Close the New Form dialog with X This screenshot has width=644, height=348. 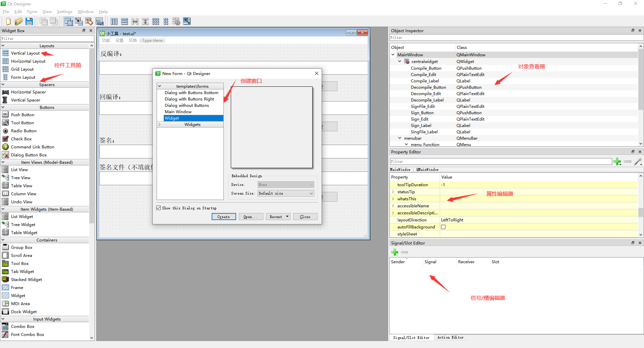point(316,73)
